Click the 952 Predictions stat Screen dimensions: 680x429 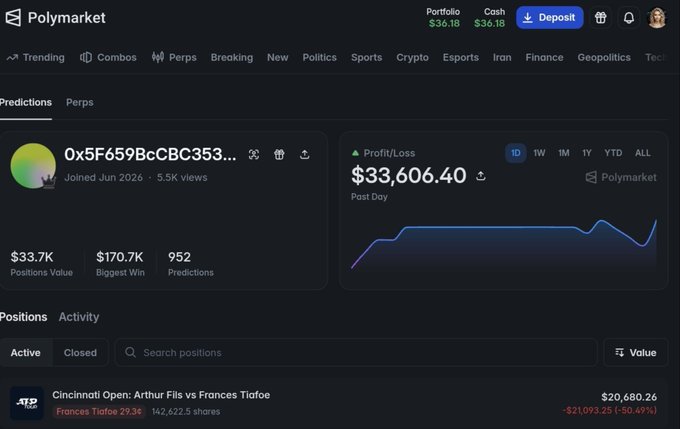pos(191,264)
